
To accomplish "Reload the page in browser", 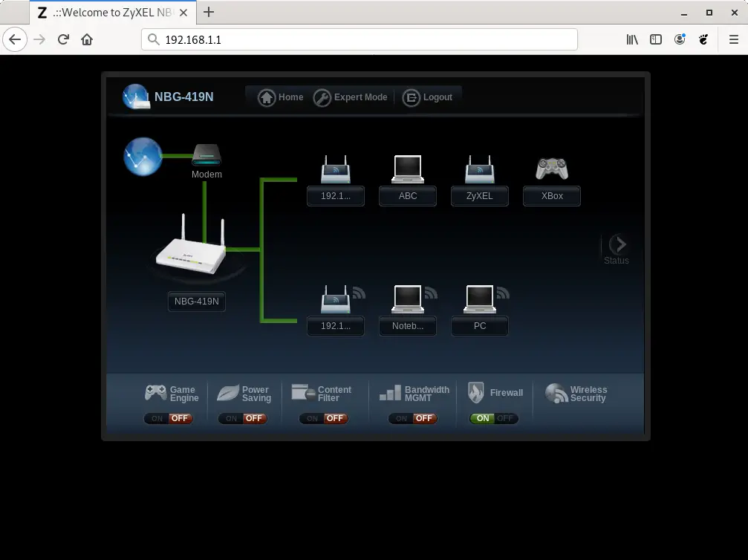I will [63, 39].
